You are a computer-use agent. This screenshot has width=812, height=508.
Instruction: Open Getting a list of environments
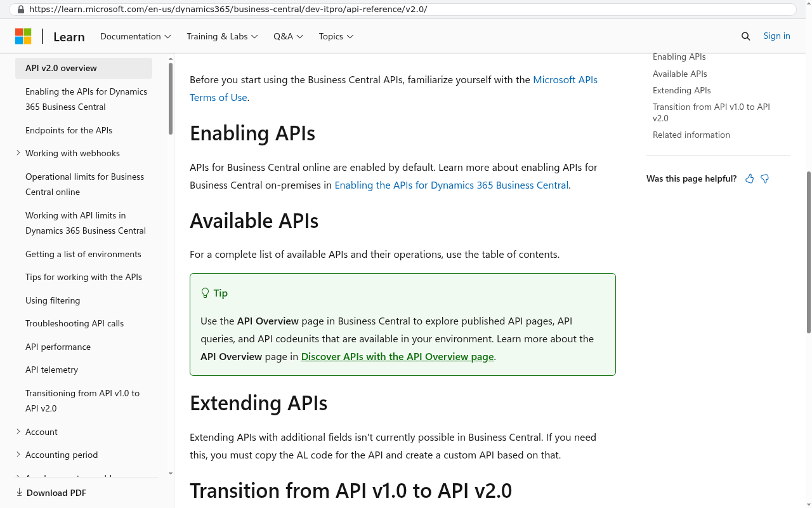coord(83,254)
